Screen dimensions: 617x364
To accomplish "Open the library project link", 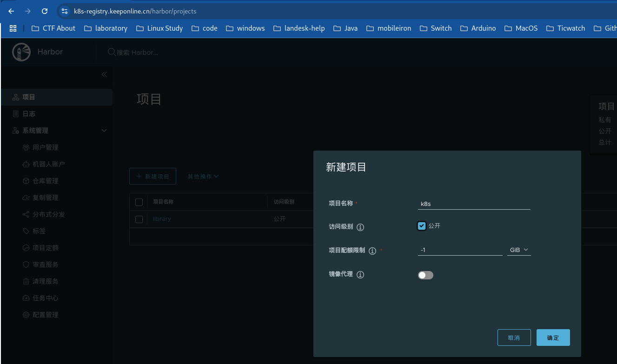I will click(161, 218).
